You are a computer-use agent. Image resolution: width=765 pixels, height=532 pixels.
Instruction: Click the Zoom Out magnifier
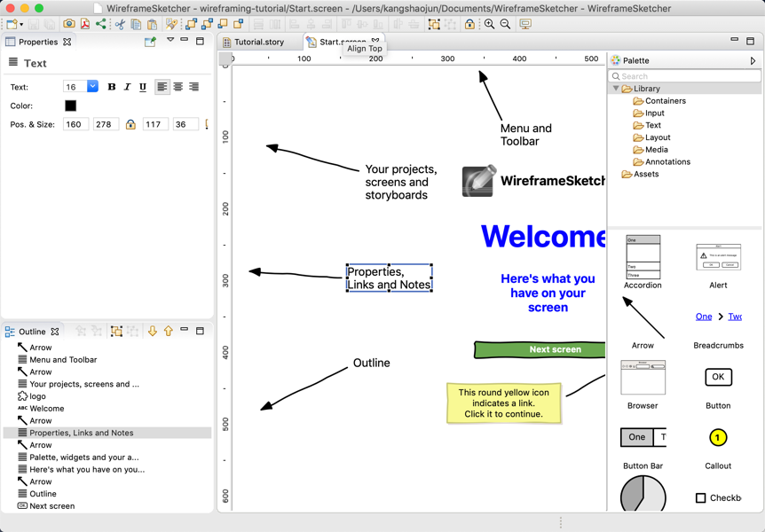pos(506,24)
